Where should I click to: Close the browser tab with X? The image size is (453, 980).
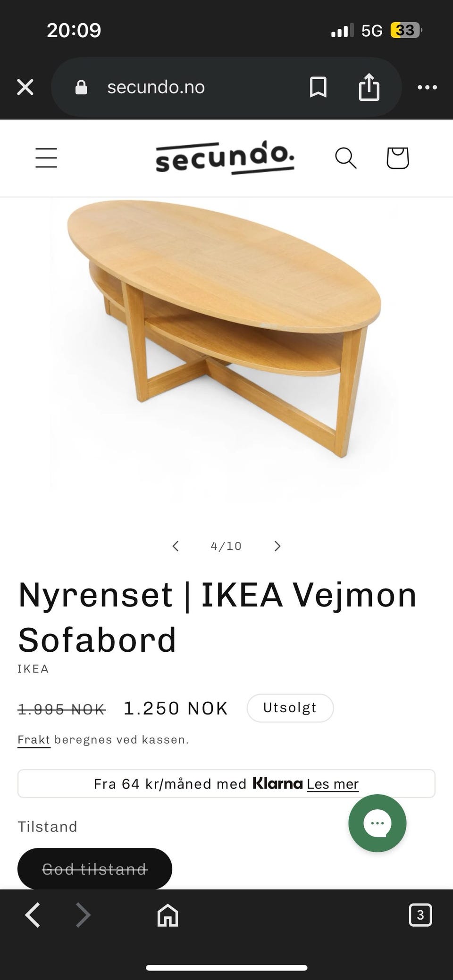point(25,87)
